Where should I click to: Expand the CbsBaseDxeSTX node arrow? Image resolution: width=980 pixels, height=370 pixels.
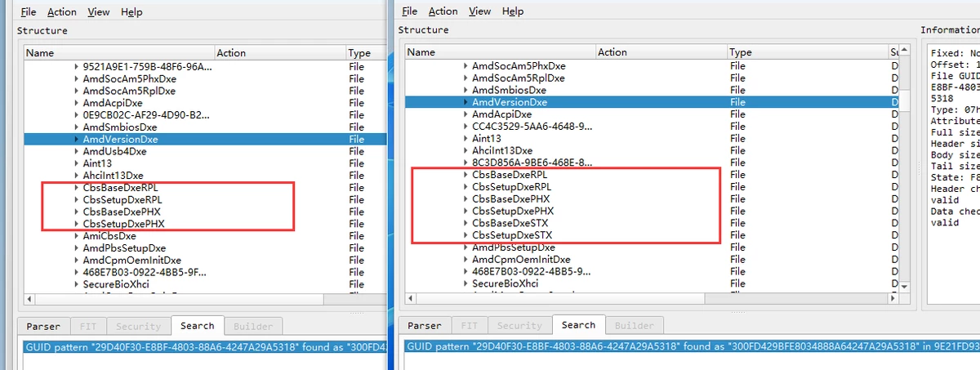click(465, 223)
